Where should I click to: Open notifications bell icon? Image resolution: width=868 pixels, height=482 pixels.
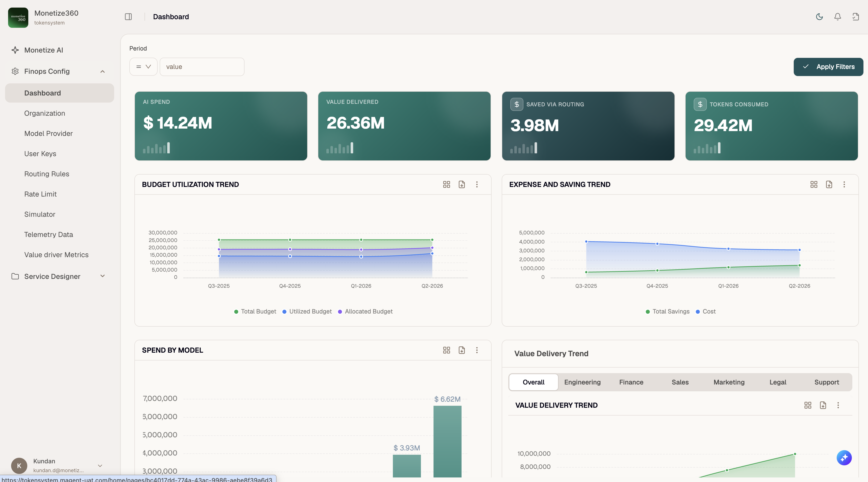tap(838, 16)
